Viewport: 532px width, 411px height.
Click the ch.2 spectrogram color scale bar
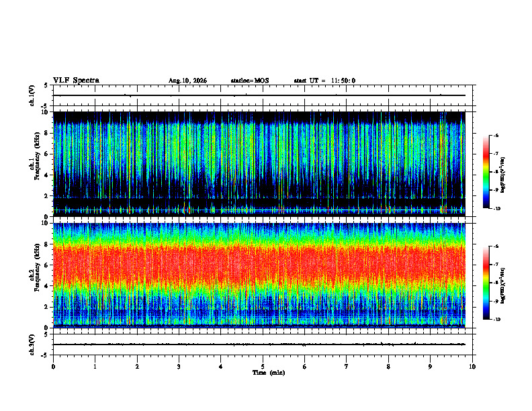486,283
